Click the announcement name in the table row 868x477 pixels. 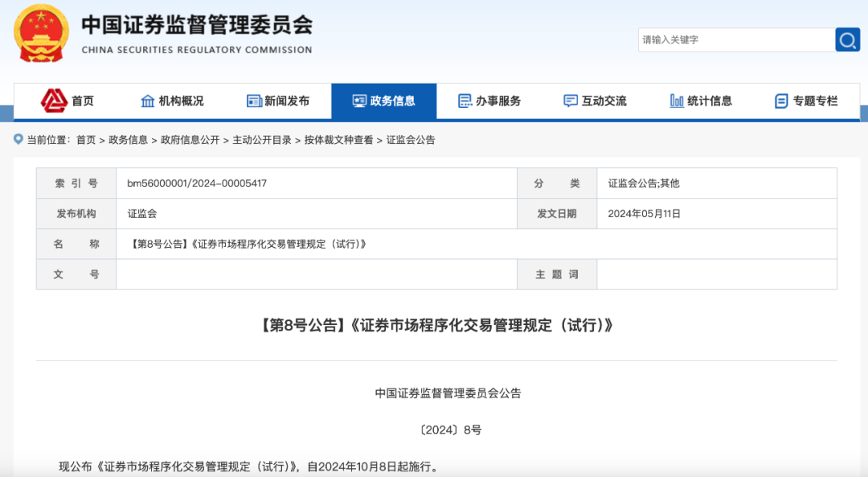coord(248,245)
